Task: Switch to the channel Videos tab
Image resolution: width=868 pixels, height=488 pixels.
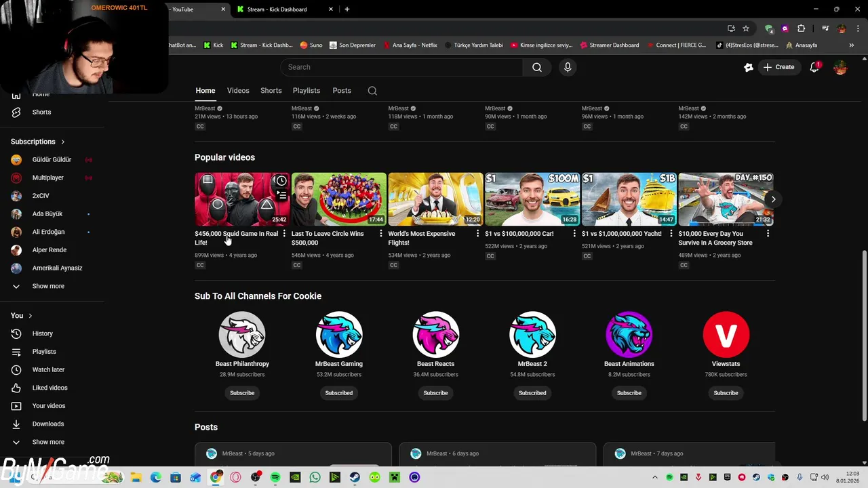Action: (238, 91)
